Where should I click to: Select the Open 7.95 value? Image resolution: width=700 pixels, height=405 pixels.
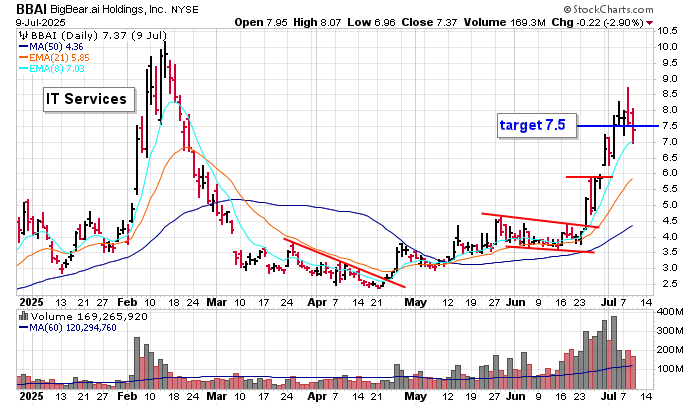[261, 22]
